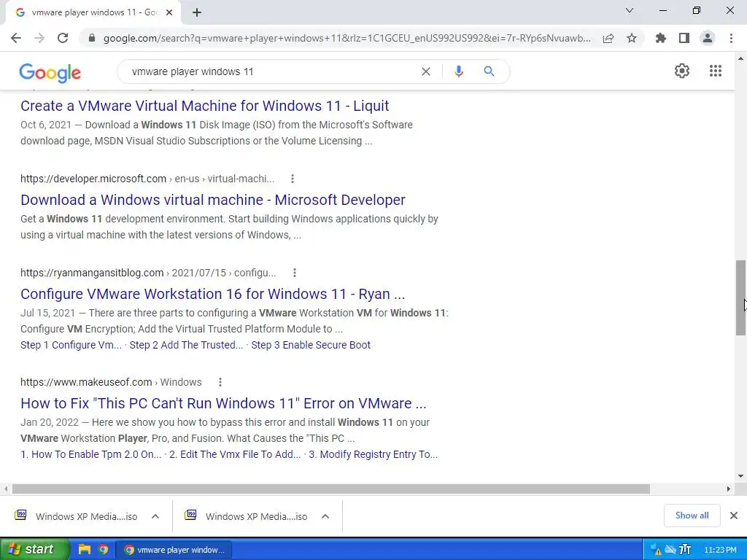Show all downloads
The height and width of the screenshot is (560, 747).
coord(692,516)
